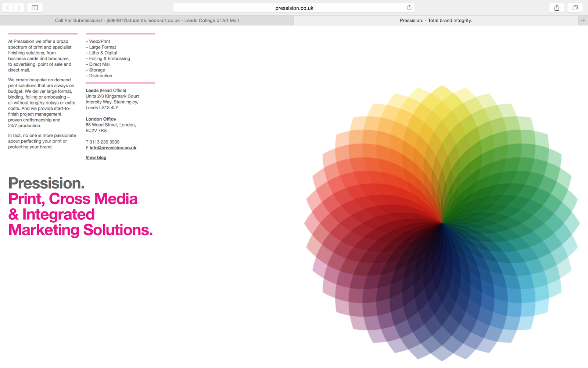Click the Litho & Digital service item
This screenshot has height=368, width=588.
coord(101,53)
